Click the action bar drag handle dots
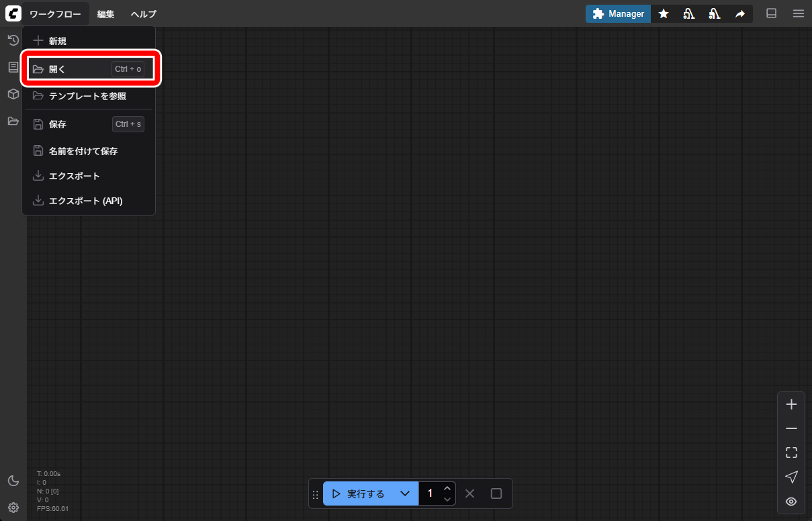 [316, 494]
